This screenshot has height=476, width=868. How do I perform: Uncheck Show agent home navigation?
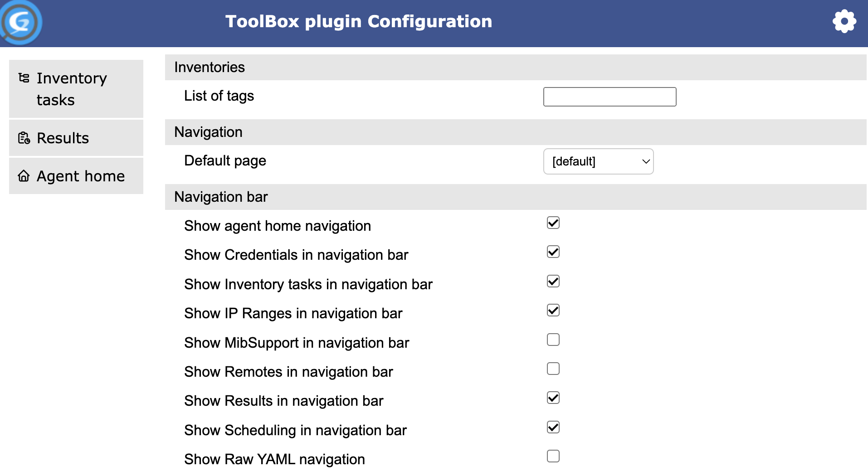pos(553,223)
